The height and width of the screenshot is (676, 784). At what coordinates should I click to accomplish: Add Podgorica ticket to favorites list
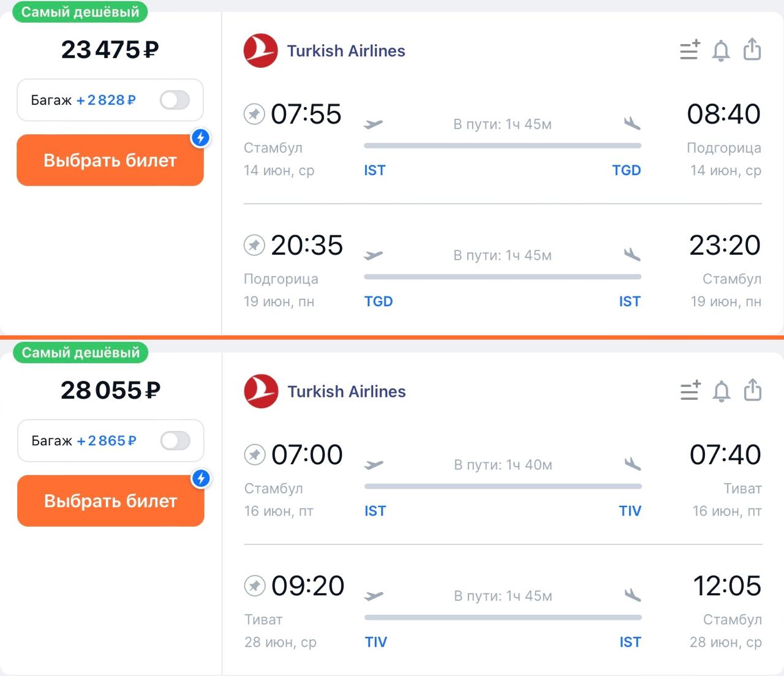point(690,50)
